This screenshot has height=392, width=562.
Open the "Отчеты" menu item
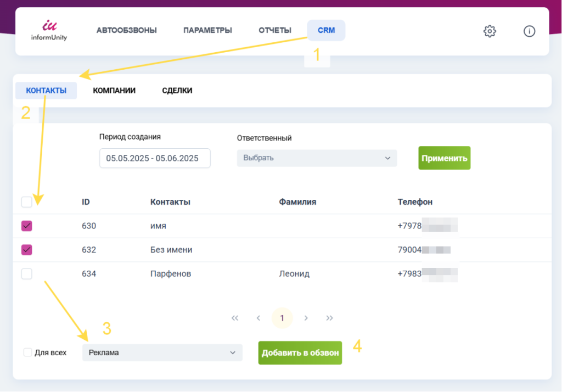[x=275, y=30]
